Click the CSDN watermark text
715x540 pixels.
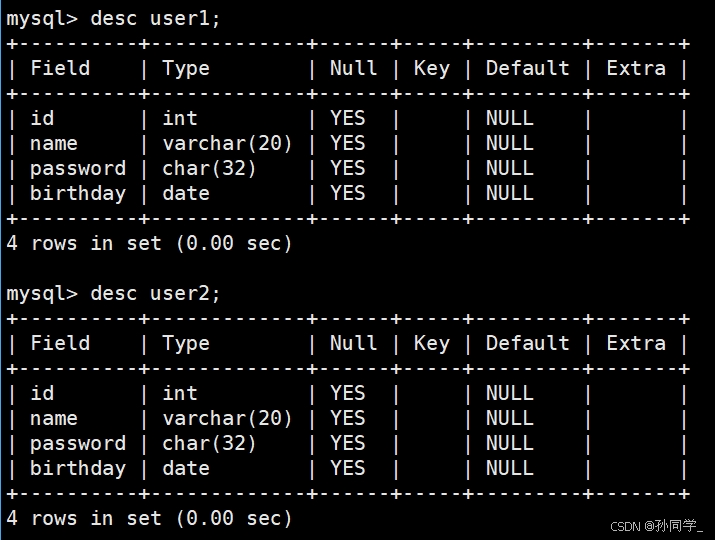(656, 526)
